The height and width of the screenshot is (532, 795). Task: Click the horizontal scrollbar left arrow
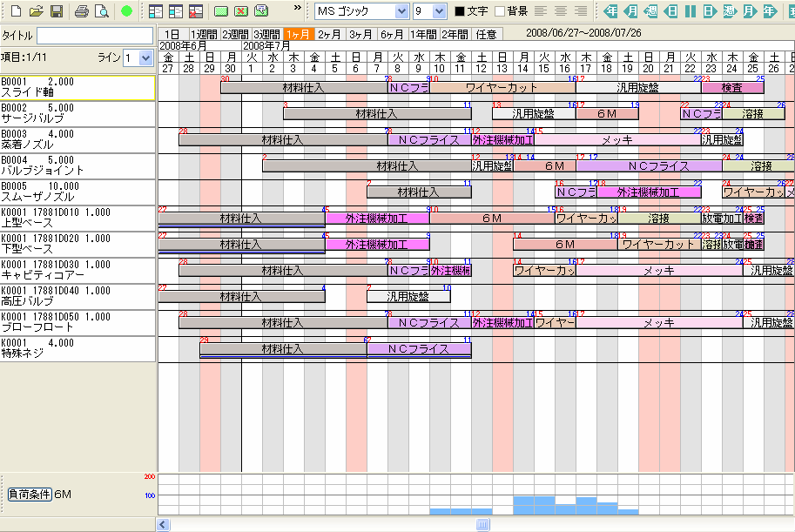163,524
